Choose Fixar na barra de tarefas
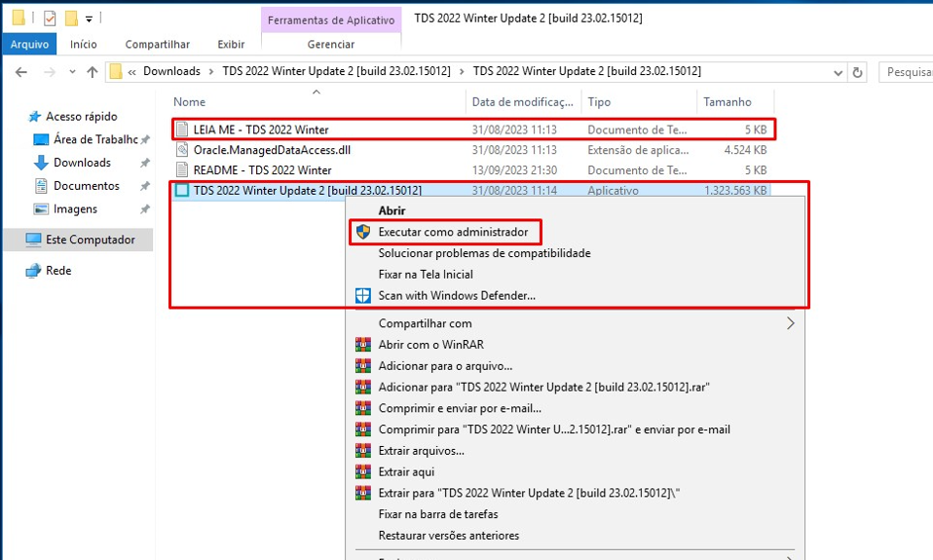This screenshot has height=560, width=933. [438, 514]
